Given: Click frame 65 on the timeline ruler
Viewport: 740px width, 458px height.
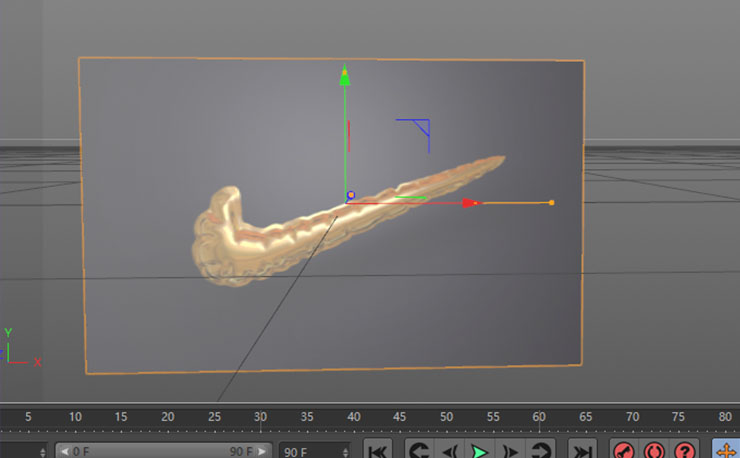Looking at the screenshot, I should (x=585, y=416).
